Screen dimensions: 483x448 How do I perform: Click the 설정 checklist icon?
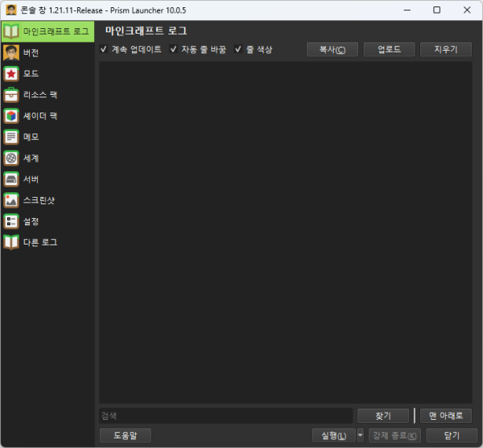pos(11,221)
